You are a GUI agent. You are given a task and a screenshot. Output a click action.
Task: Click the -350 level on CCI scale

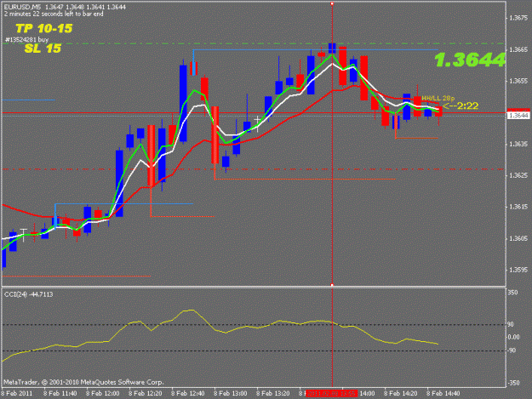pyautogui.click(x=513, y=383)
